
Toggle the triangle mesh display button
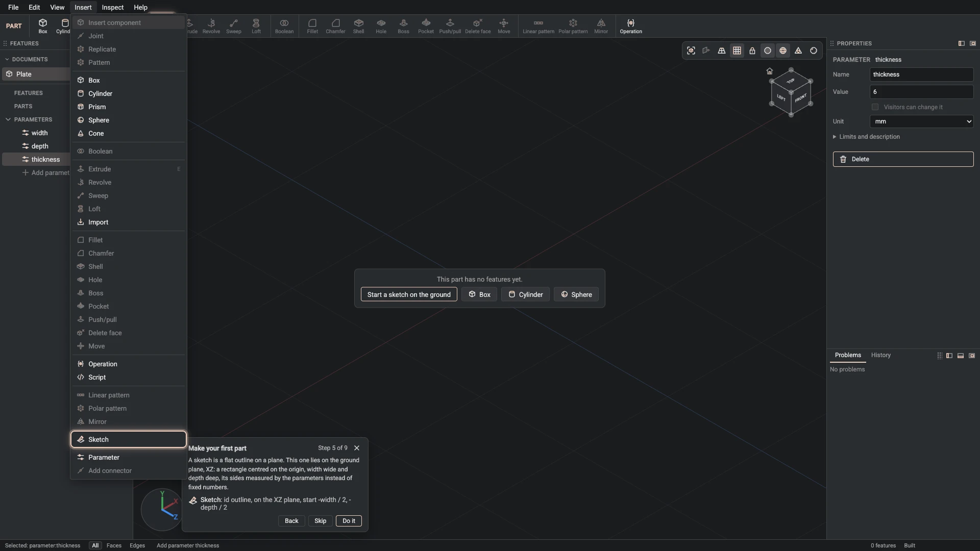pyautogui.click(x=798, y=51)
